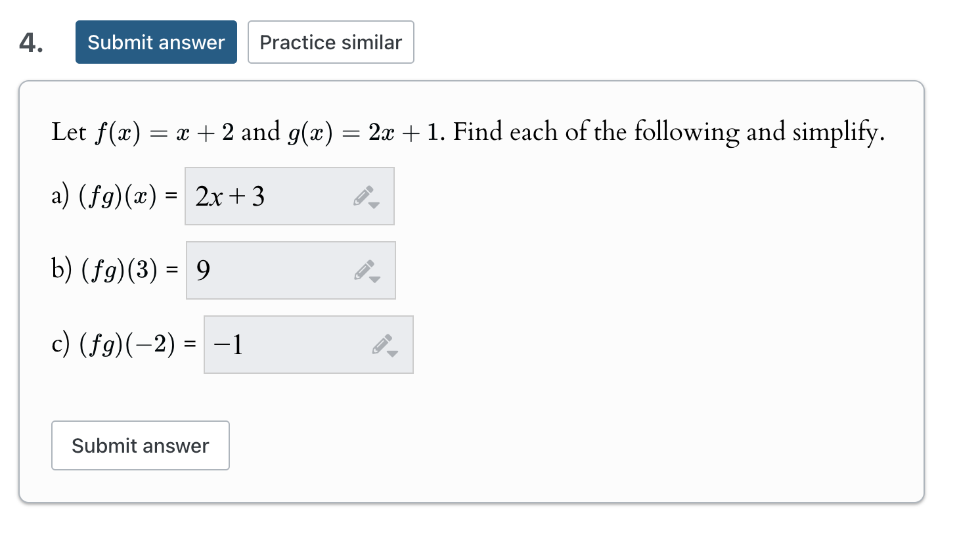The image size is (980, 544).
Task: Click the problem number 4 label
Action: click(x=29, y=42)
